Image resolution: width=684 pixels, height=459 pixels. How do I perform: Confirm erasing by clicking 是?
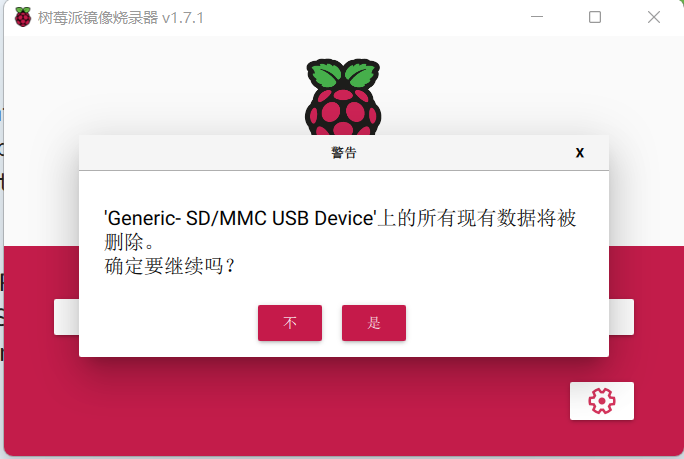[x=374, y=323]
